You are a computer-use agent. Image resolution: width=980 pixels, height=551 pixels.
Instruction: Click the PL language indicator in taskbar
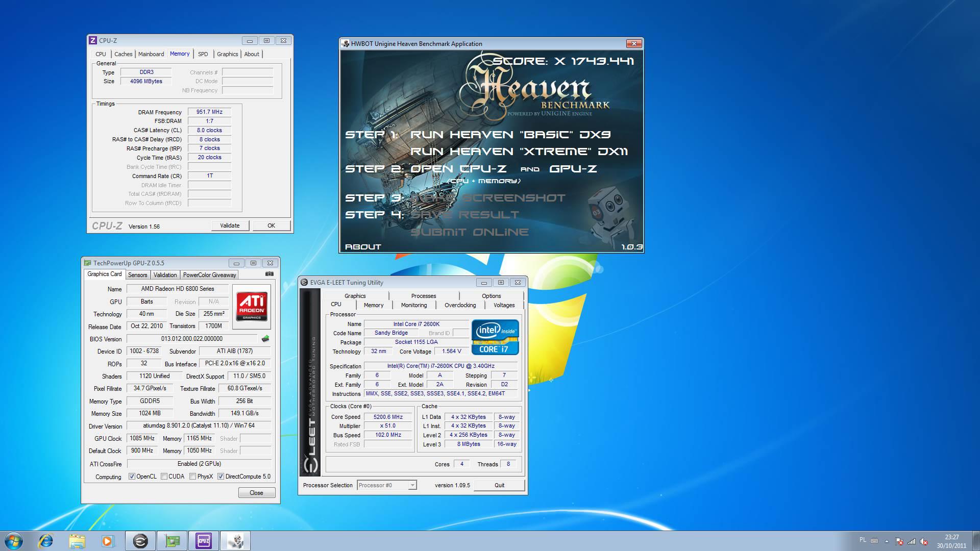point(863,540)
